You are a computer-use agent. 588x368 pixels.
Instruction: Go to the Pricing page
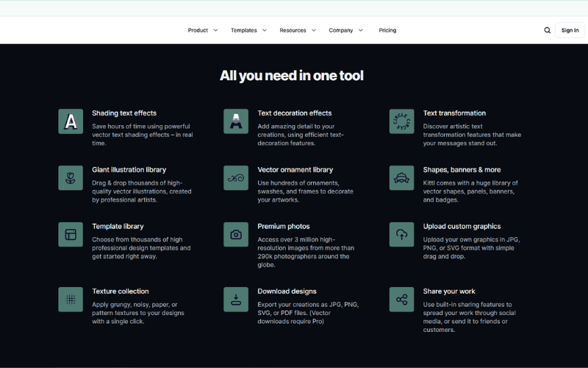(387, 30)
